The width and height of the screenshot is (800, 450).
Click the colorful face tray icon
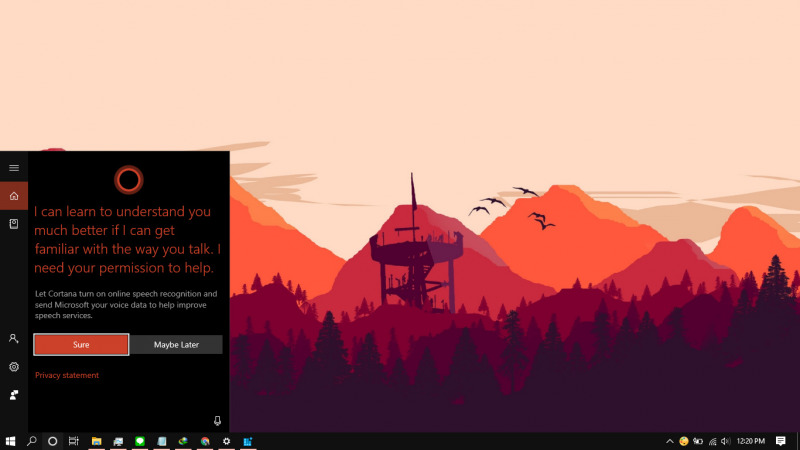[x=684, y=441]
